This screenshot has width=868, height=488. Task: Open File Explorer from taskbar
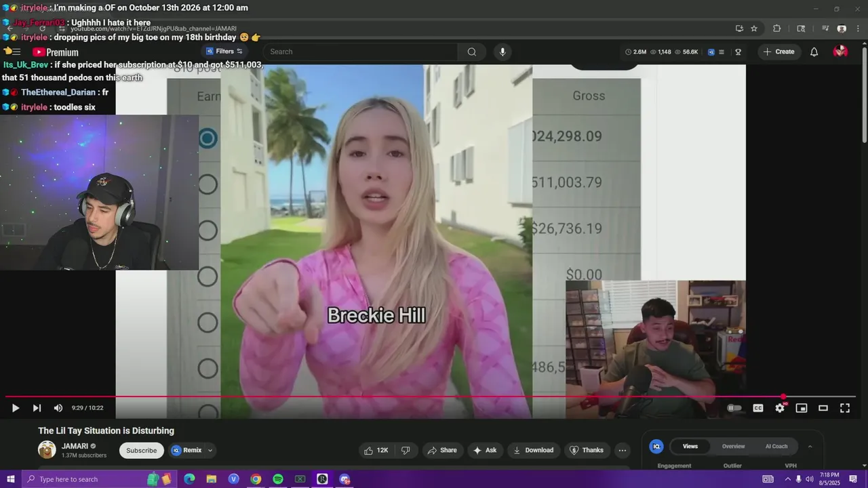click(212, 479)
